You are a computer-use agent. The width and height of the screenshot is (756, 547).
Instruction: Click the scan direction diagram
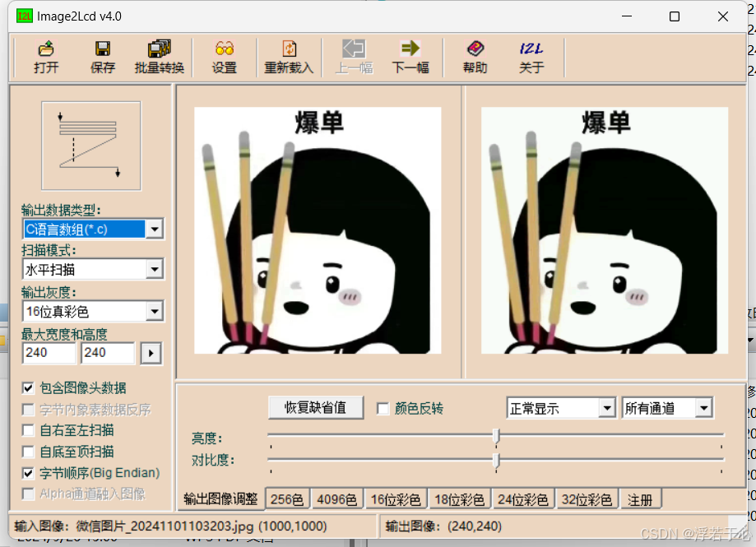[x=91, y=146]
